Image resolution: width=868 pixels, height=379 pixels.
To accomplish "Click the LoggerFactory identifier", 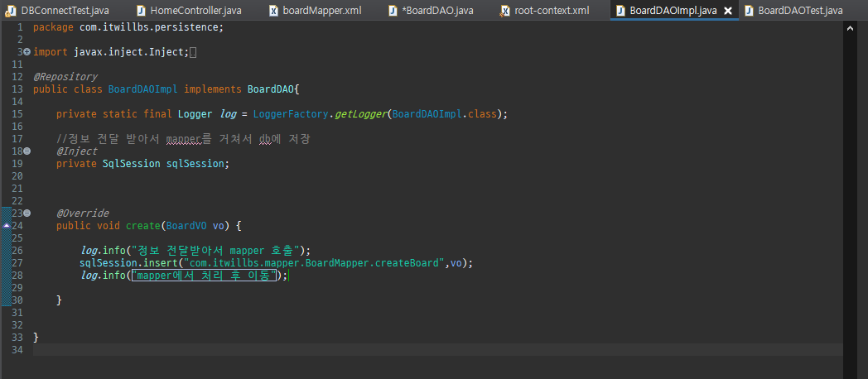I will tap(292, 114).
